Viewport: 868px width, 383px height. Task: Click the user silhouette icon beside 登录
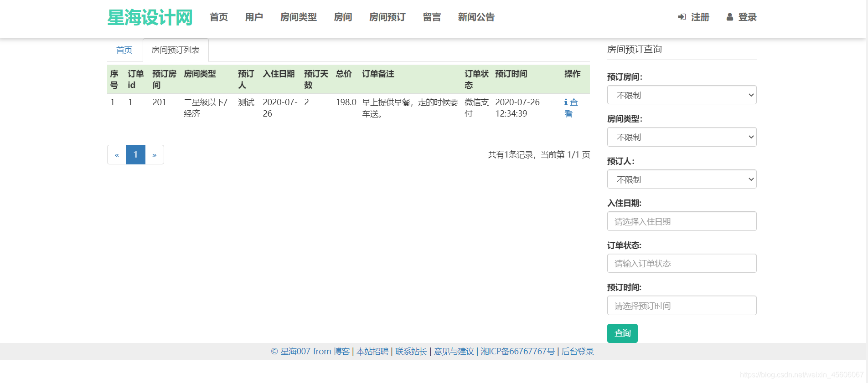click(730, 17)
